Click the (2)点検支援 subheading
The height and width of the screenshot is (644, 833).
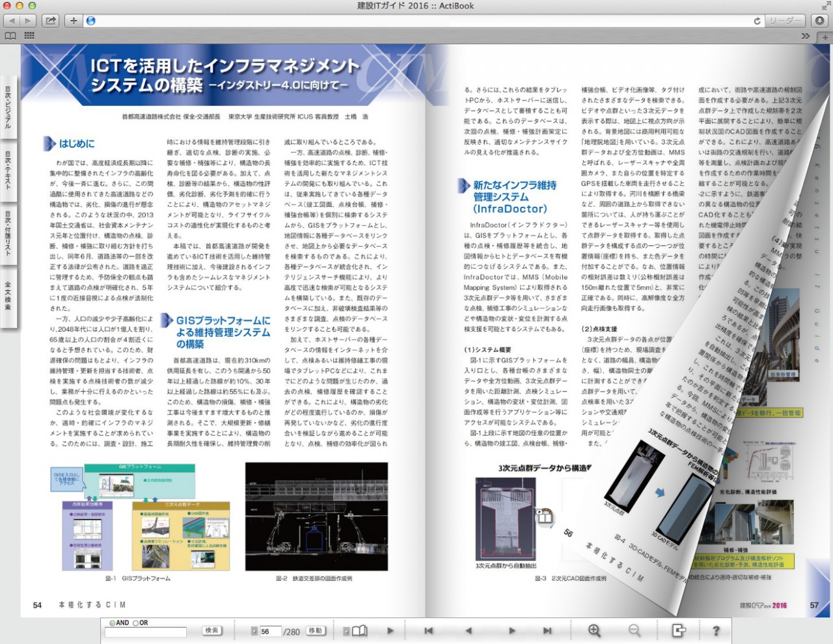click(599, 329)
